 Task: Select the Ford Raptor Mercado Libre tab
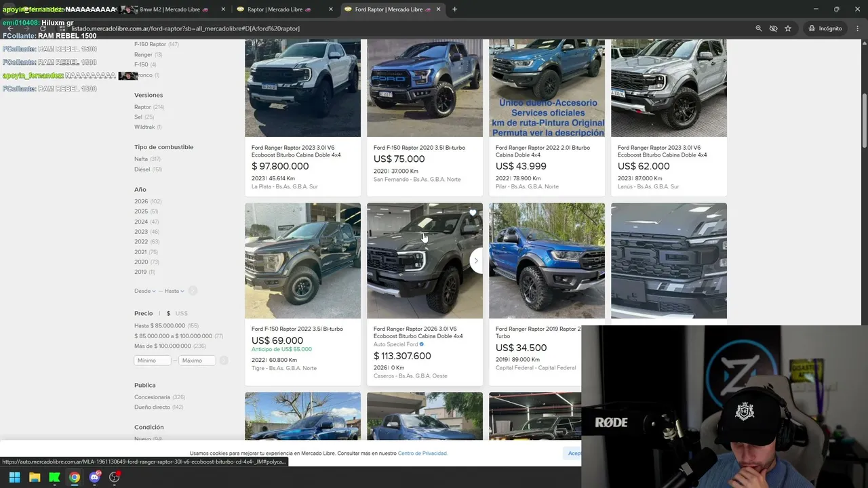click(x=392, y=9)
